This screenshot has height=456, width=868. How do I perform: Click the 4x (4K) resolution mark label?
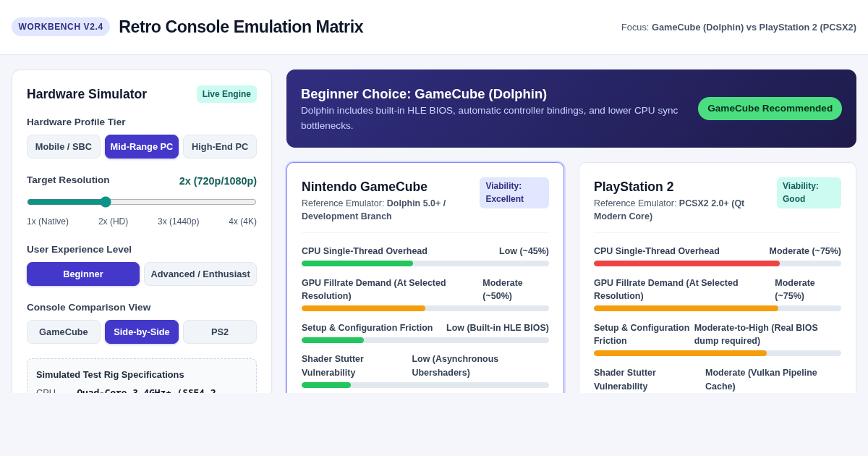pos(242,221)
